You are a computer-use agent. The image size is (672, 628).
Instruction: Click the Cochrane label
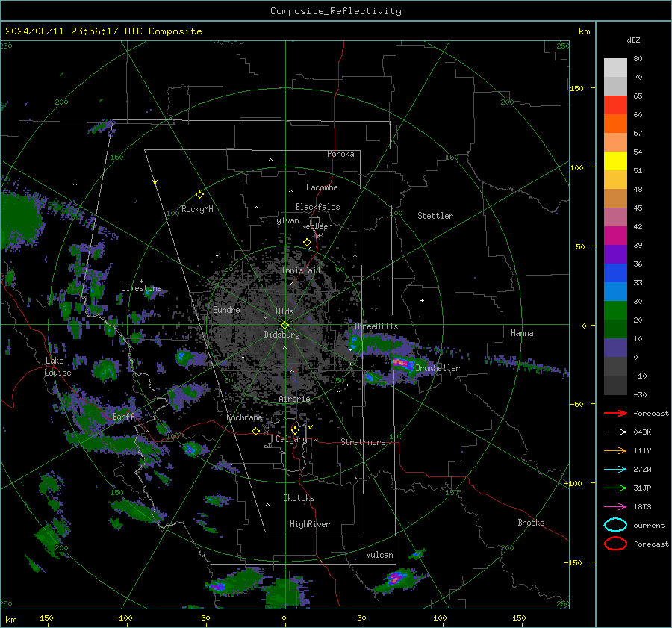coord(244,417)
